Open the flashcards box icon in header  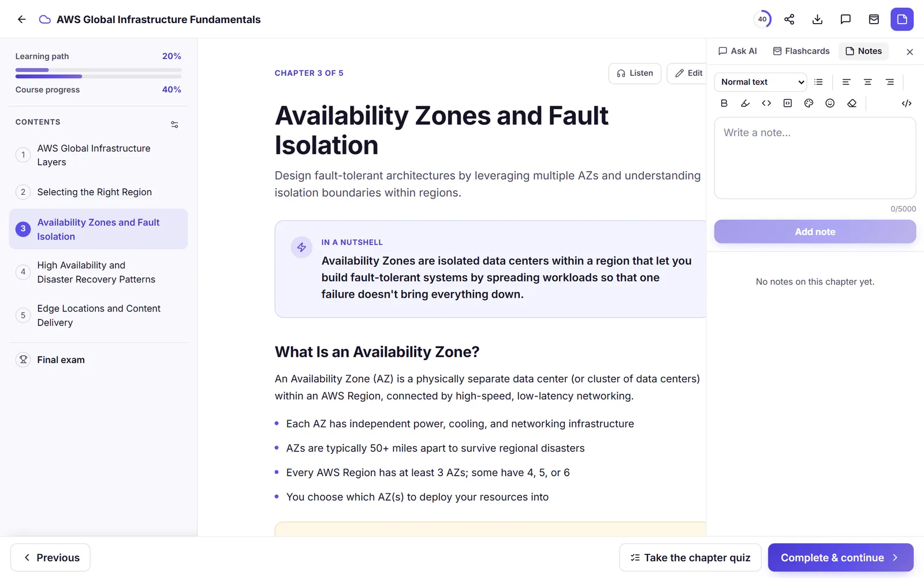(874, 19)
